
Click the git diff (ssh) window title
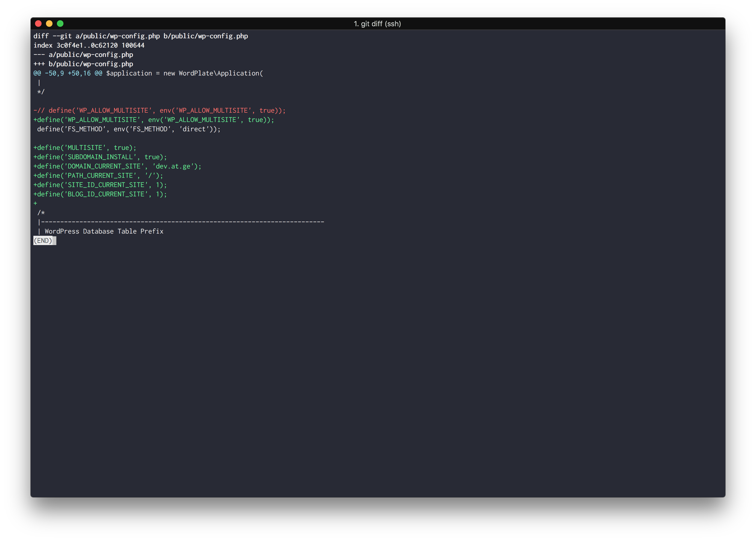pos(377,24)
